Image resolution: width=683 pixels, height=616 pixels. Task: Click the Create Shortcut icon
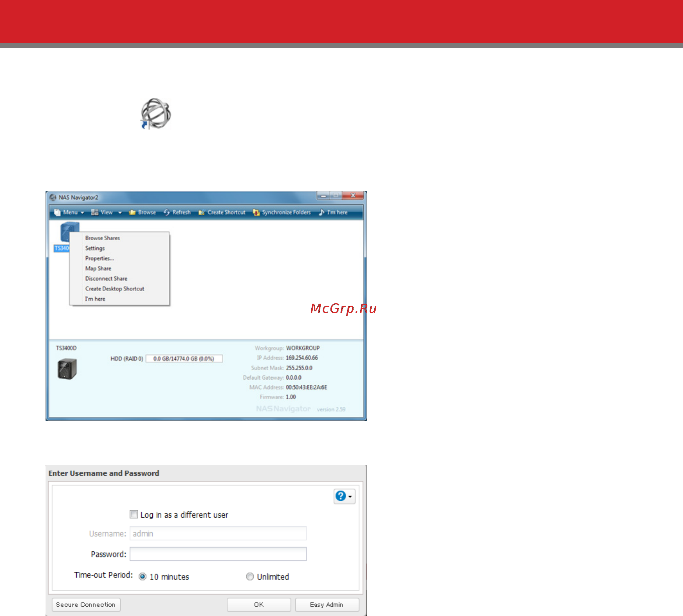point(202,212)
